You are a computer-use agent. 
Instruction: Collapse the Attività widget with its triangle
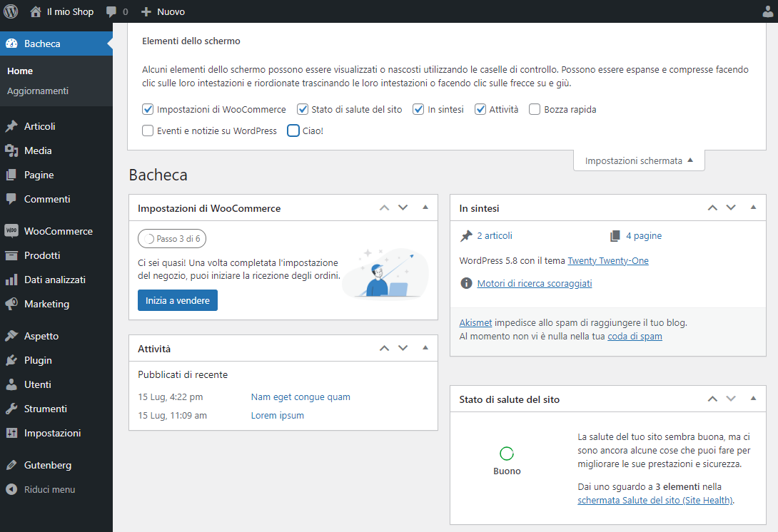425,348
